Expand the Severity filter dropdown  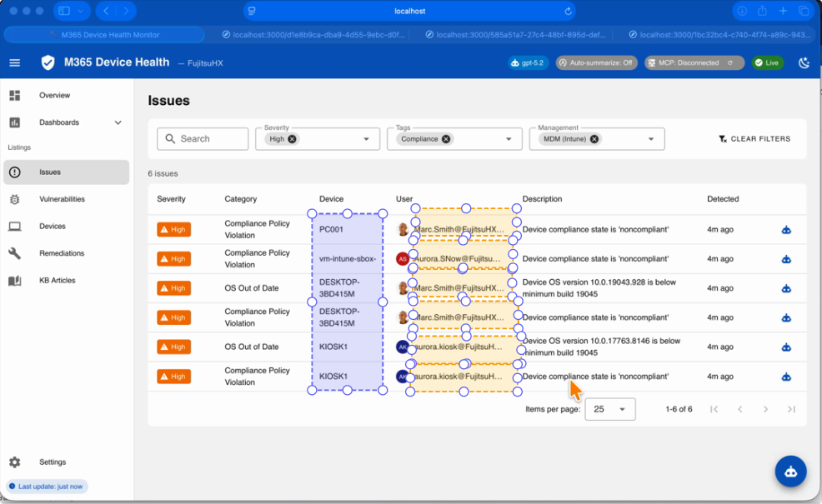[x=366, y=139]
